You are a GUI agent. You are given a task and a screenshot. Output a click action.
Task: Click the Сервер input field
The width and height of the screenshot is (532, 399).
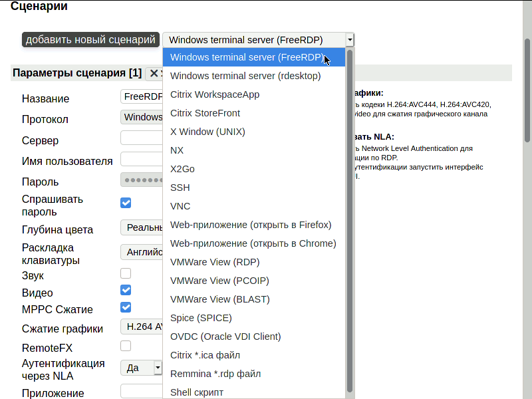click(x=142, y=138)
